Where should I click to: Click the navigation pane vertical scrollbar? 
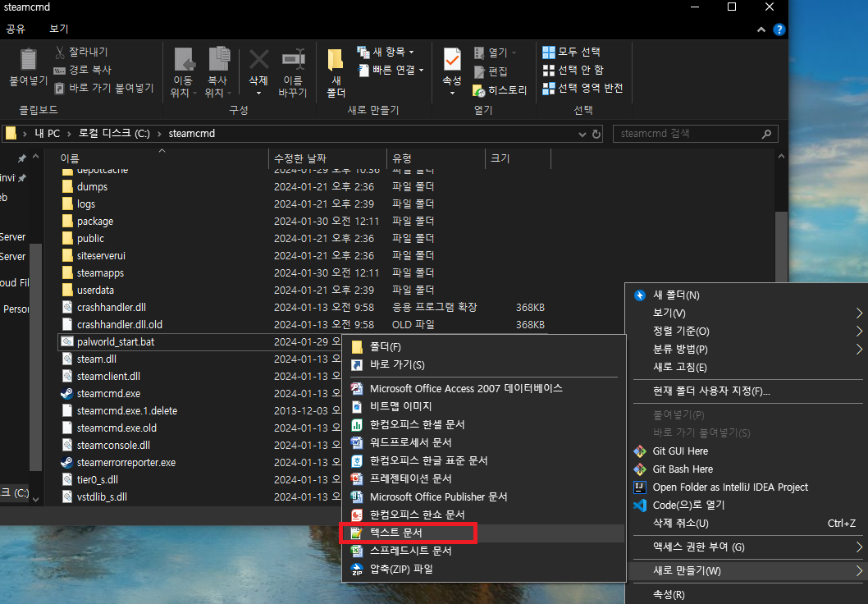coord(35,357)
